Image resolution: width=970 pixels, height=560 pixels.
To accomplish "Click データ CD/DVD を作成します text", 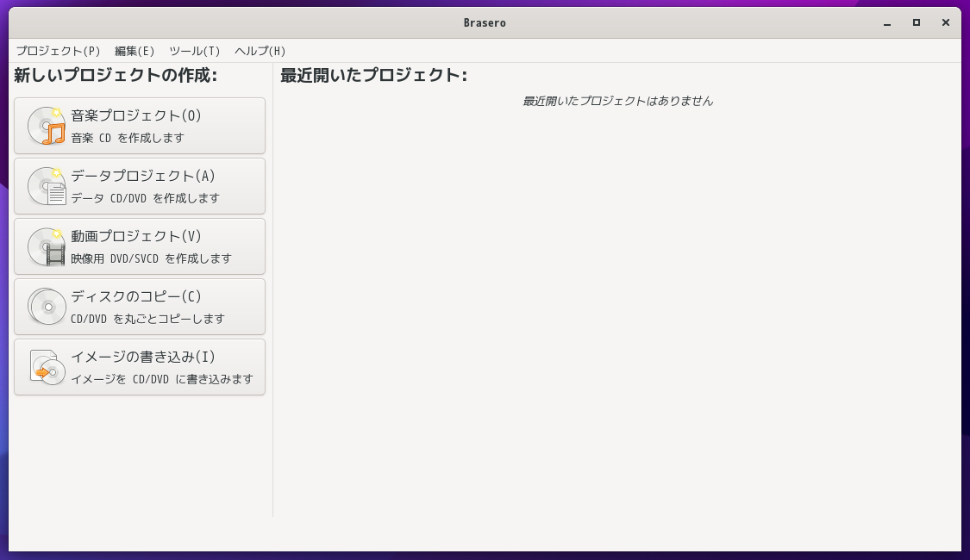I will tap(146, 198).
